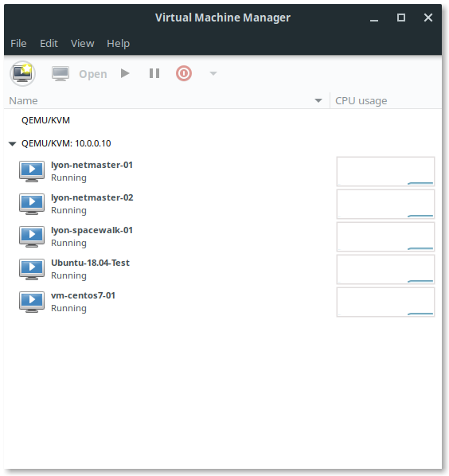Collapse the QEMU/KVM: 10.0.0.10 connection
Image resolution: width=449 pixels, height=476 pixels.
coord(12,143)
